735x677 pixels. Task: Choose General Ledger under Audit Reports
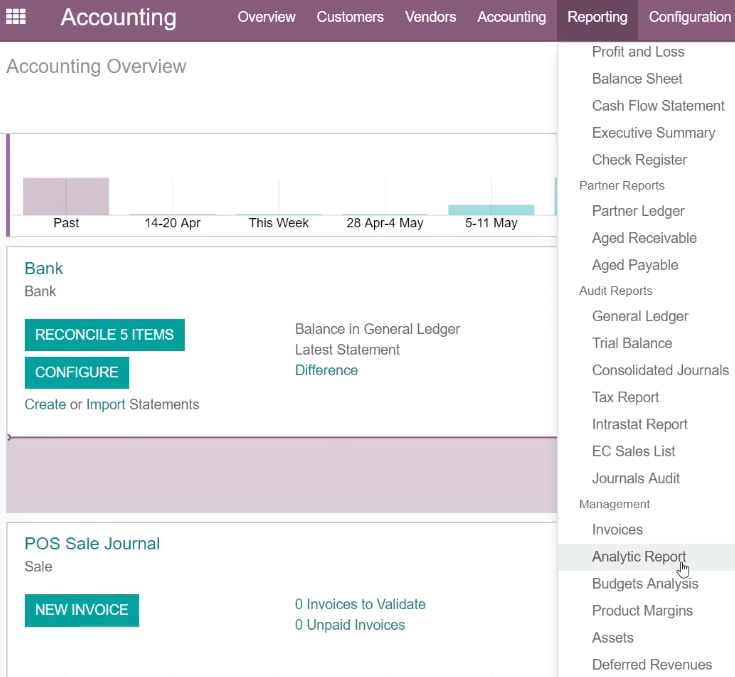pyautogui.click(x=640, y=316)
